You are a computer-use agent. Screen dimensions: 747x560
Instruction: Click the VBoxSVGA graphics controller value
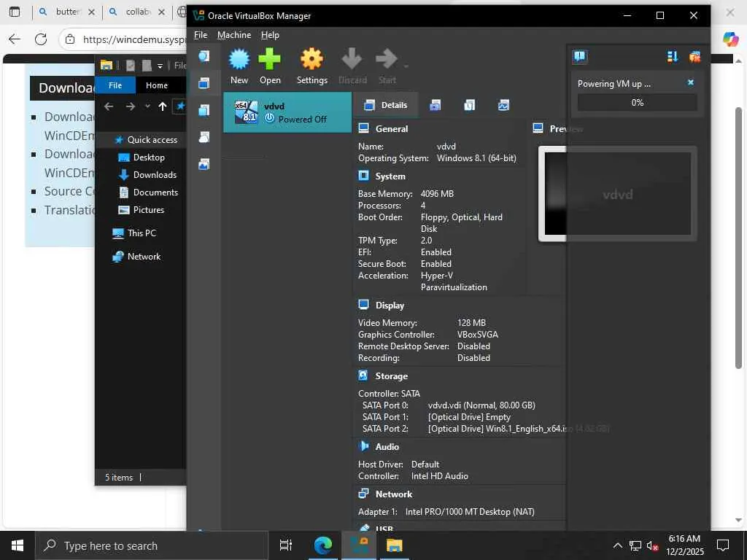tap(477, 335)
